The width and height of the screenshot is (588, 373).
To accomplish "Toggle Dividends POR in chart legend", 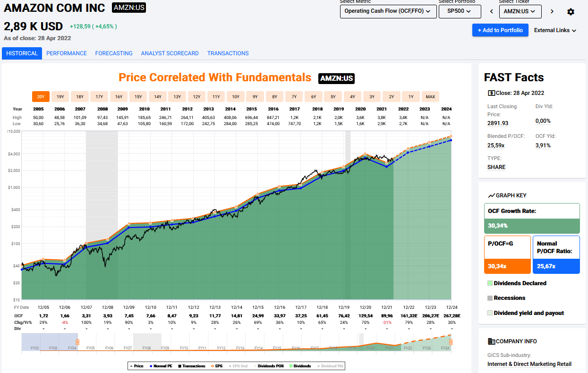I will click(268, 366).
